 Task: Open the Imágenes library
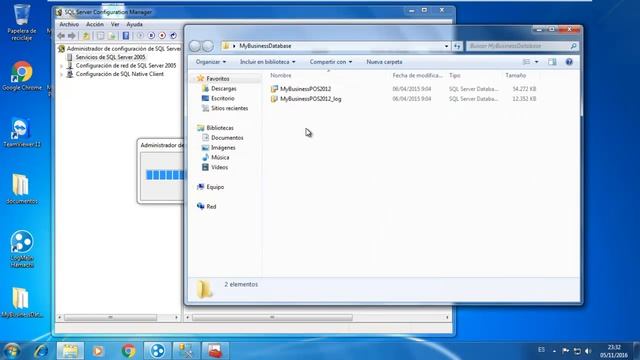[223, 148]
